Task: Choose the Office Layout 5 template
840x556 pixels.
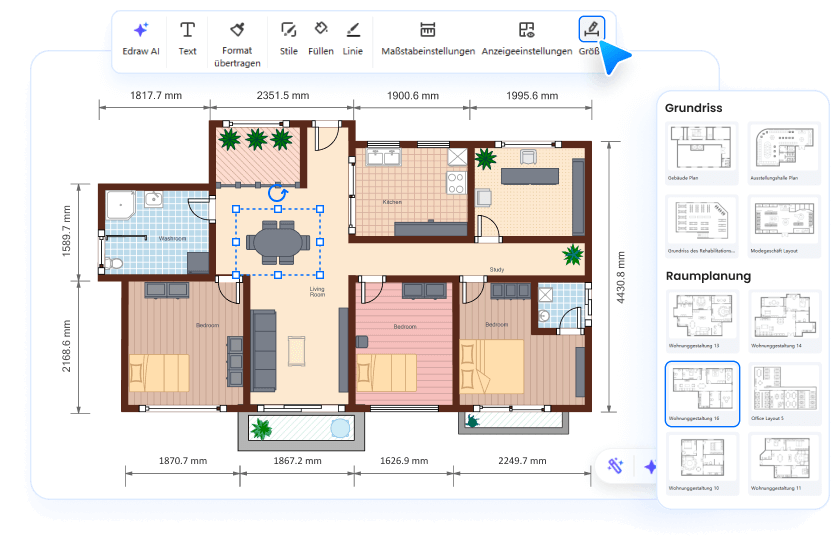Action: tap(783, 391)
